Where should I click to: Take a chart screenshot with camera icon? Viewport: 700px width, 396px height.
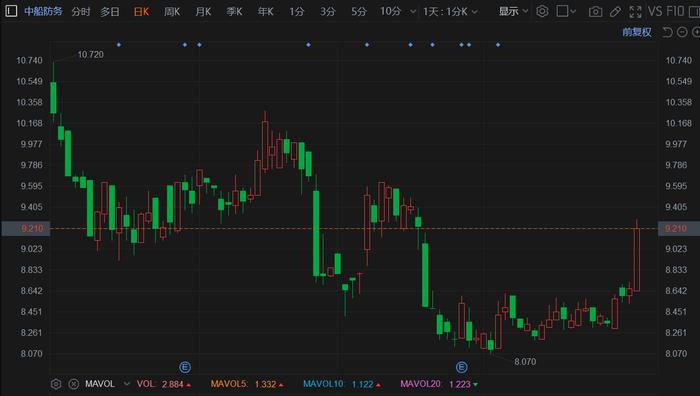pyautogui.click(x=595, y=12)
